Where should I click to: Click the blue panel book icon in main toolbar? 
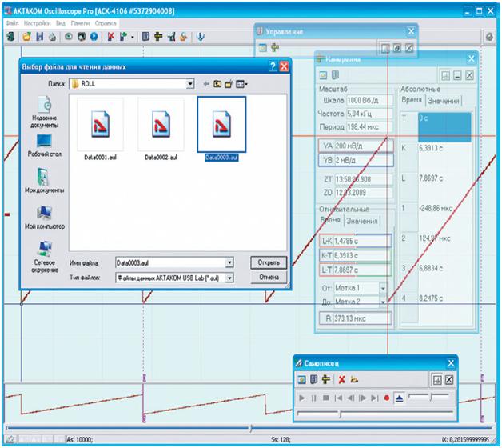pos(145,37)
